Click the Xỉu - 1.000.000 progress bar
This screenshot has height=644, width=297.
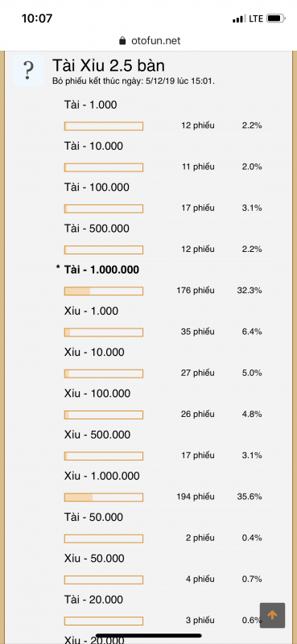104,497
